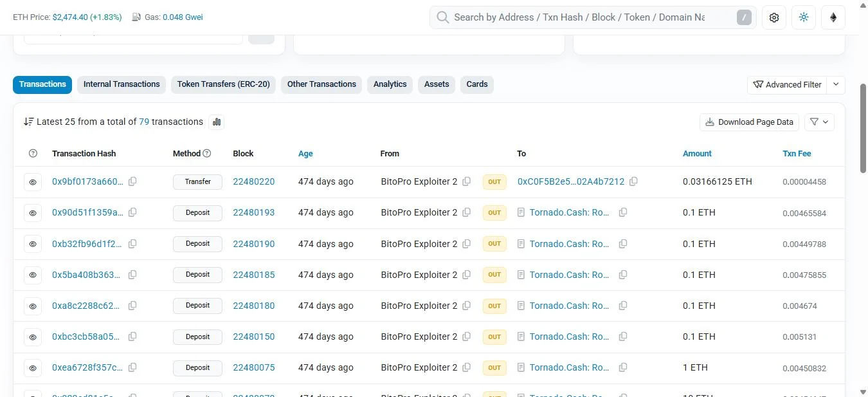This screenshot has height=397, width=868.
Task: Toggle light/dark theme sun icon
Action: (x=804, y=17)
